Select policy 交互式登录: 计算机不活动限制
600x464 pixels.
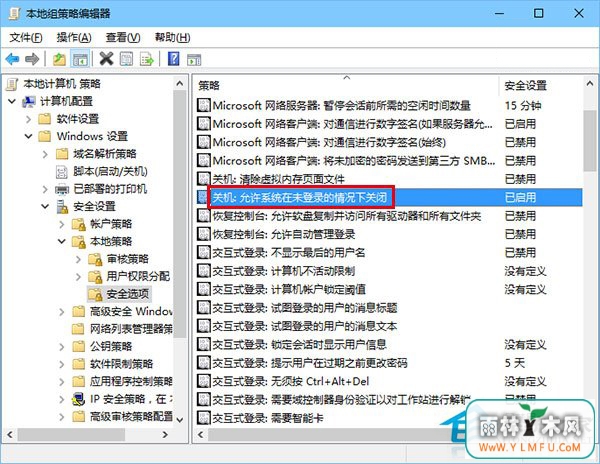tap(284, 271)
